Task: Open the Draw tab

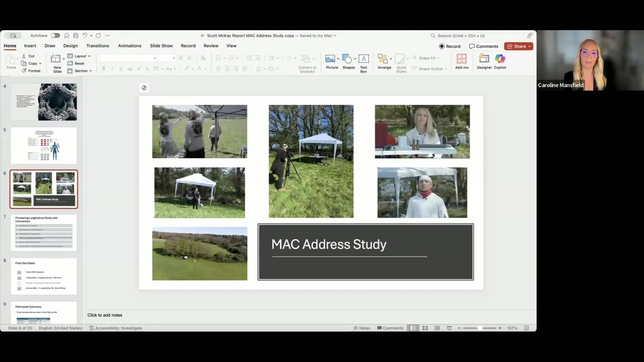Action: click(x=50, y=46)
